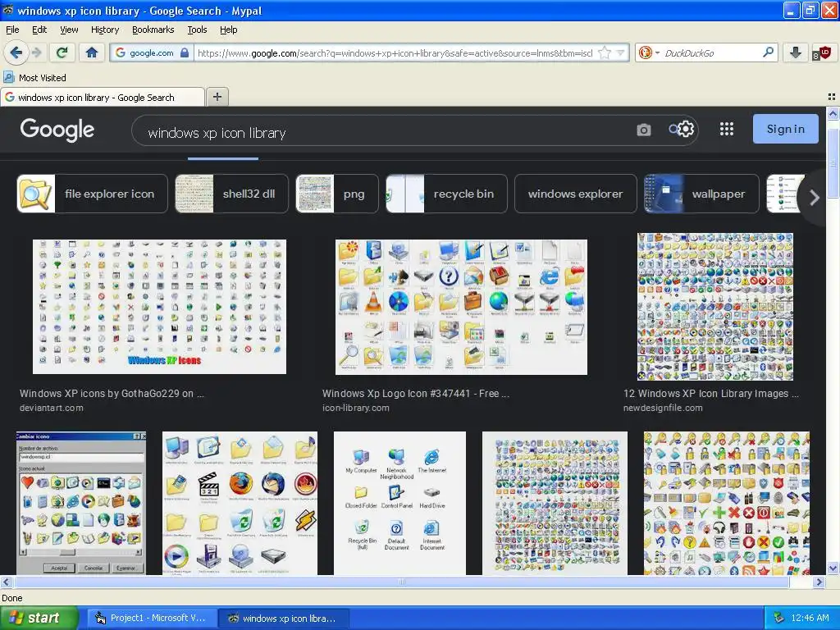Click the padlock site security icon

pos(185,52)
